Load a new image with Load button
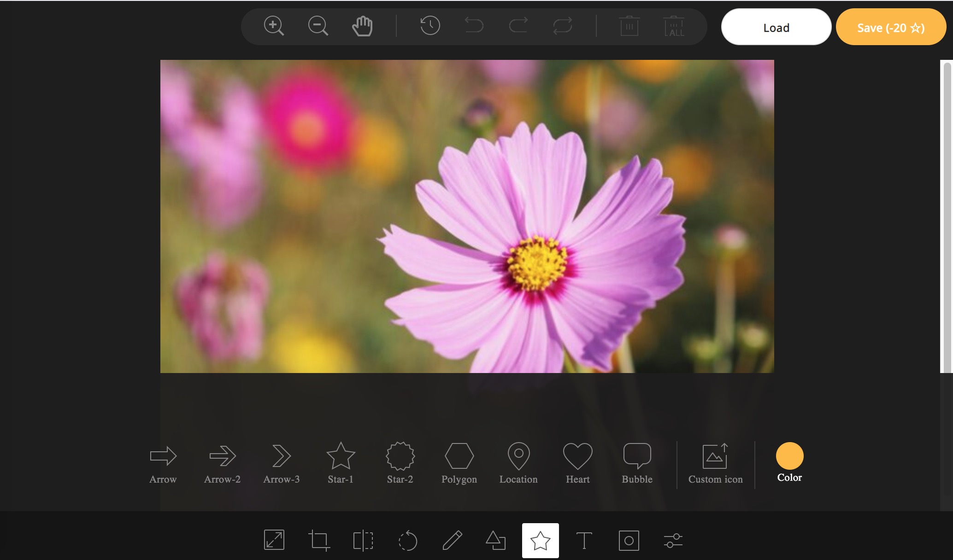 click(776, 27)
